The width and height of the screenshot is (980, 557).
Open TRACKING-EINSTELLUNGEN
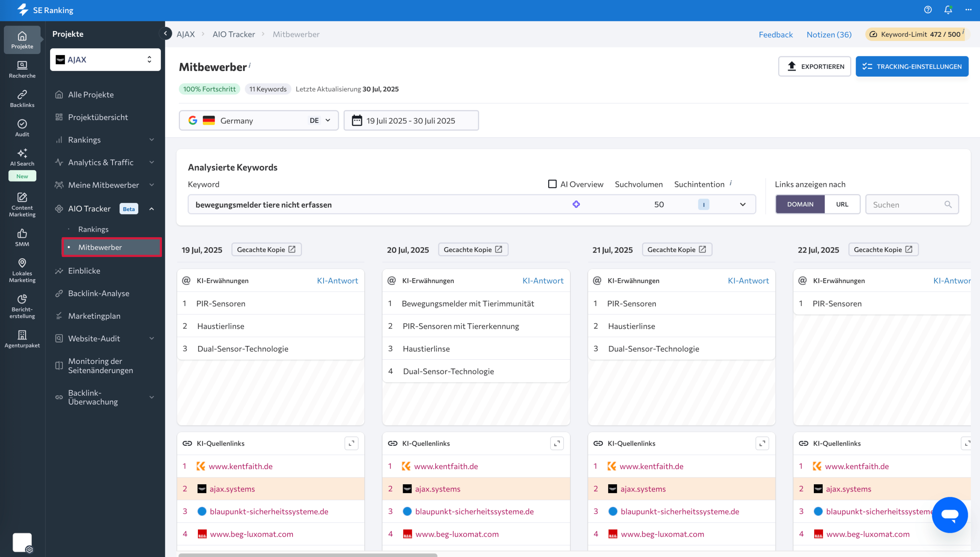click(912, 66)
